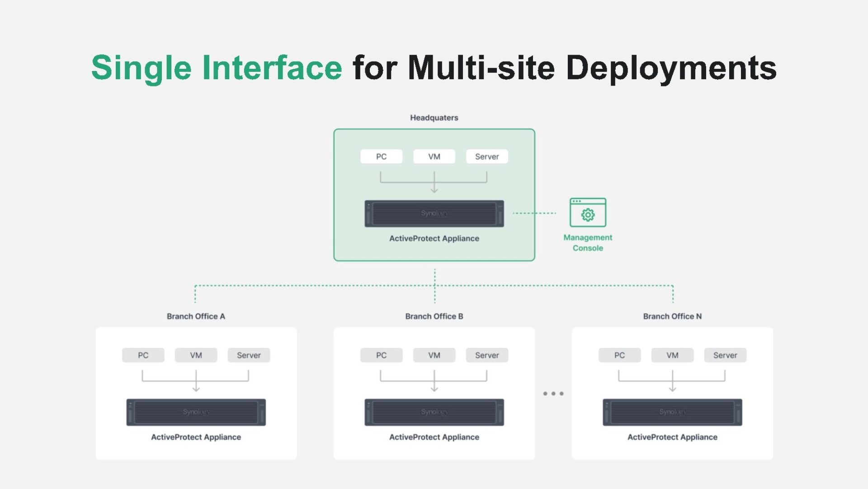This screenshot has height=489, width=868.
Task: Click the green Single Interface title text
Action: click(217, 68)
